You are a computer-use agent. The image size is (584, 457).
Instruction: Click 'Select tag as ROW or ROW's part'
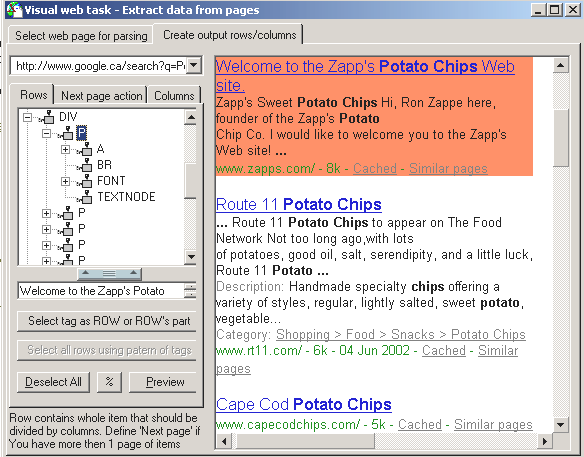click(107, 321)
